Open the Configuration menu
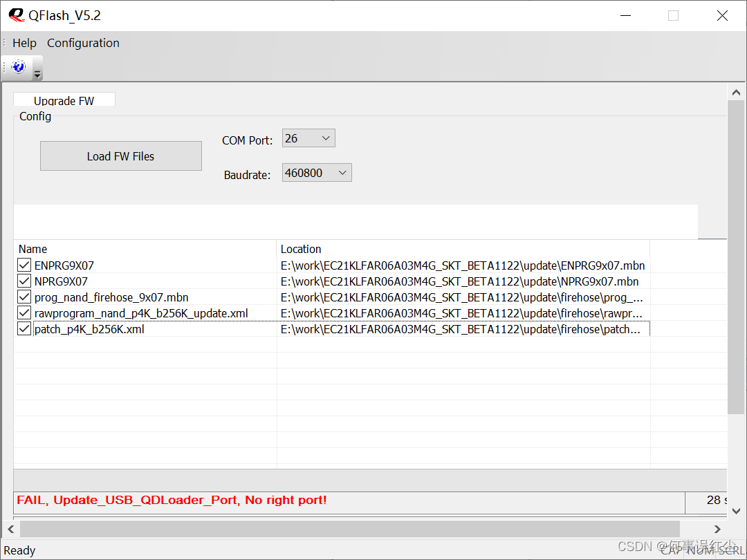Screen dimensions: 747x560 click(84, 43)
